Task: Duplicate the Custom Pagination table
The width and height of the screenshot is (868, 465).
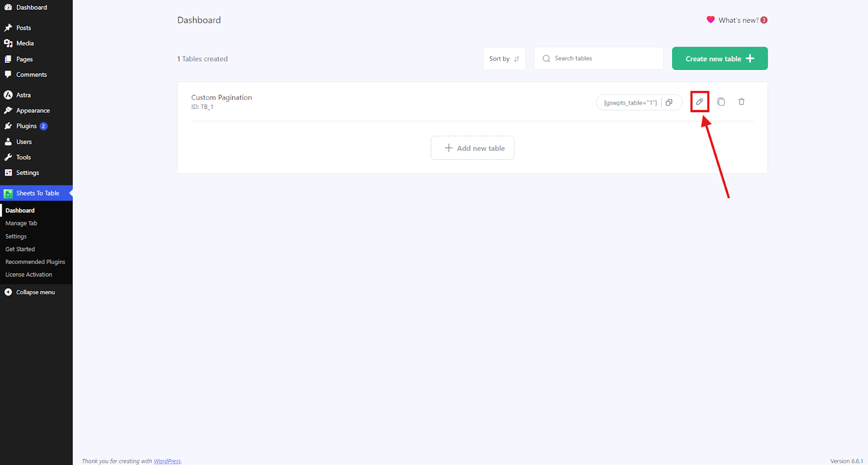Action: point(721,102)
